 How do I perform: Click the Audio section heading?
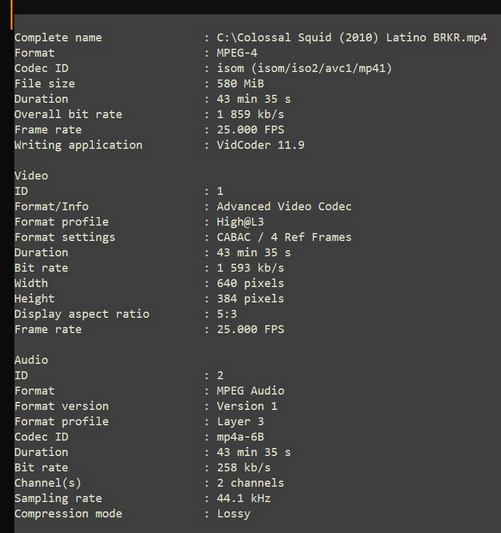(x=31, y=360)
